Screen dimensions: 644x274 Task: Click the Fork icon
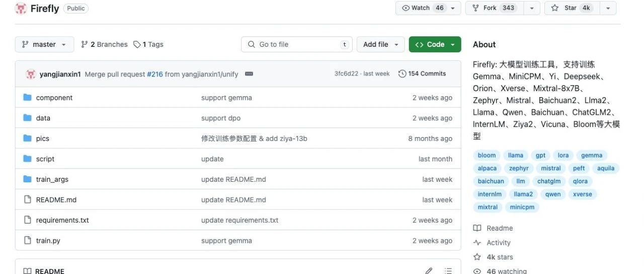[x=475, y=8]
